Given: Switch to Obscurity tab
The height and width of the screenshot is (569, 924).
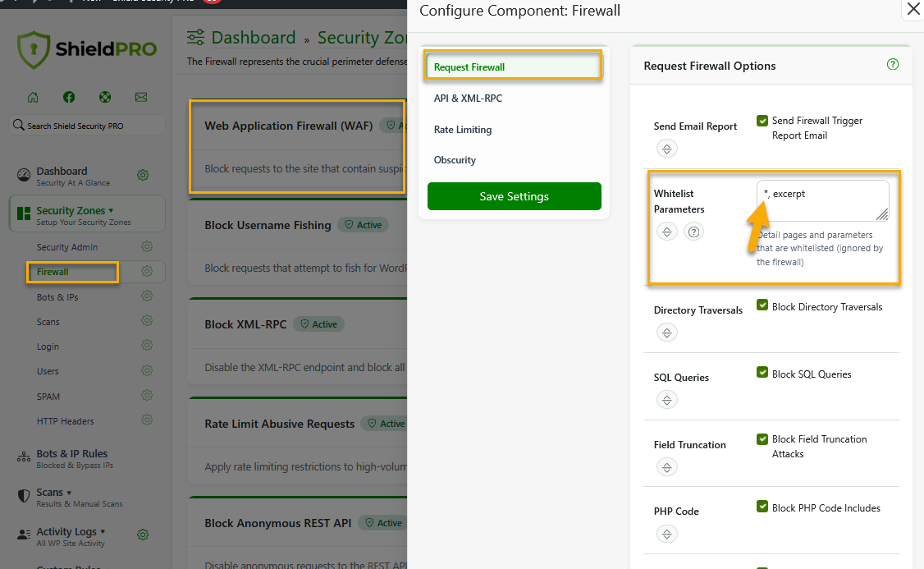Looking at the screenshot, I should [x=455, y=160].
